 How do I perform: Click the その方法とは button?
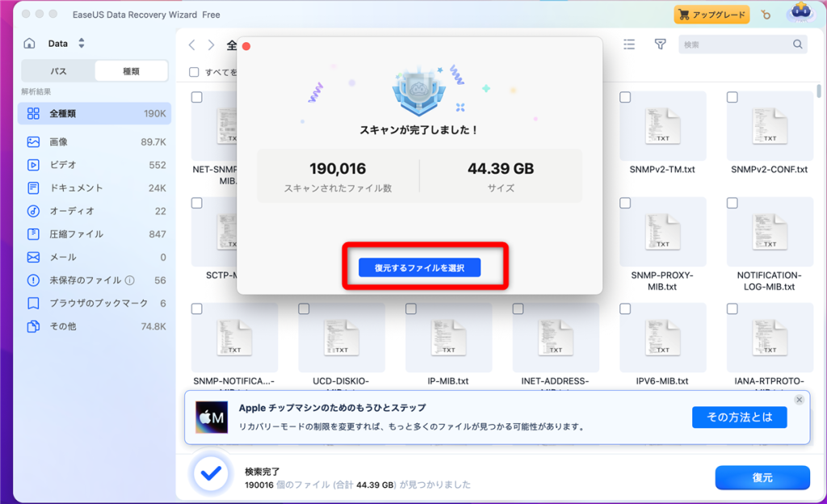[740, 418]
